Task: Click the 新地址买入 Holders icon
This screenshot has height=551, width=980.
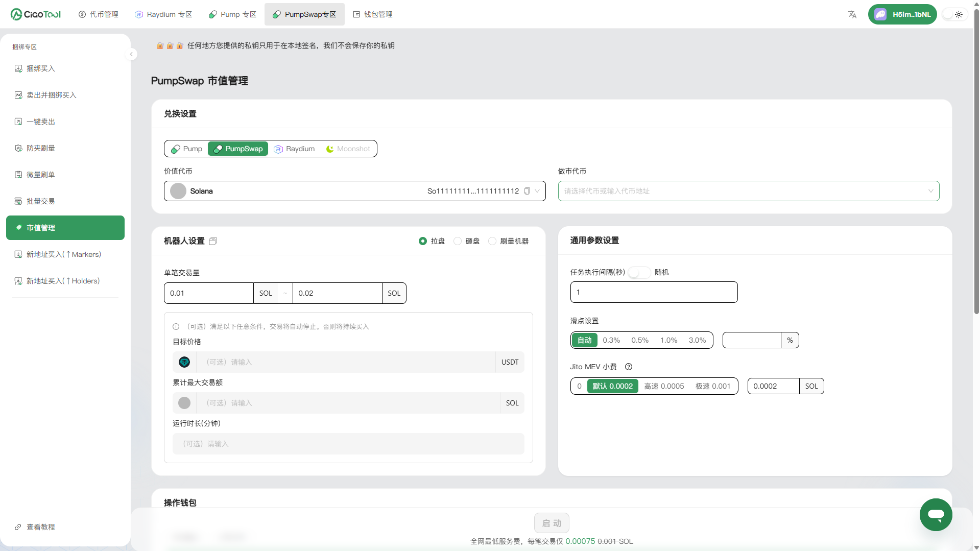Action: pyautogui.click(x=18, y=281)
